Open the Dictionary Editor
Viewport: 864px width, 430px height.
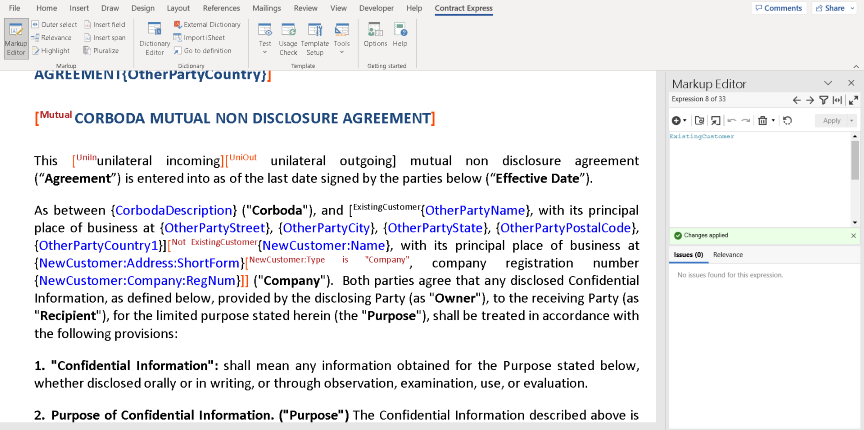(155, 39)
